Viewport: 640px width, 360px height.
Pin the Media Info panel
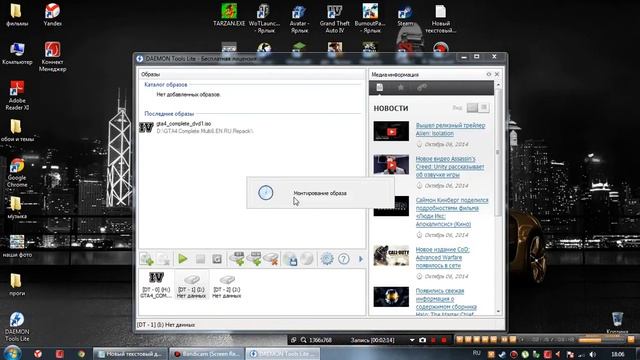(489, 74)
